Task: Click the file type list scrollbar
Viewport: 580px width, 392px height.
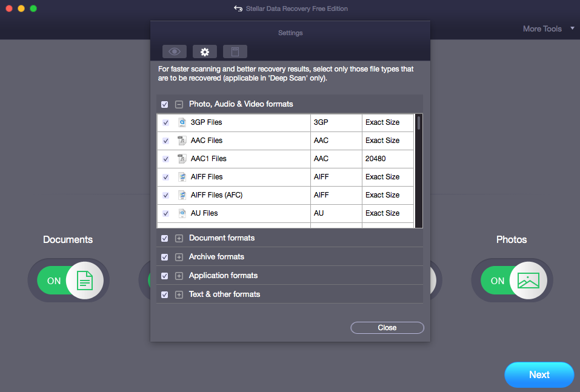Action: tap(419, 171)
